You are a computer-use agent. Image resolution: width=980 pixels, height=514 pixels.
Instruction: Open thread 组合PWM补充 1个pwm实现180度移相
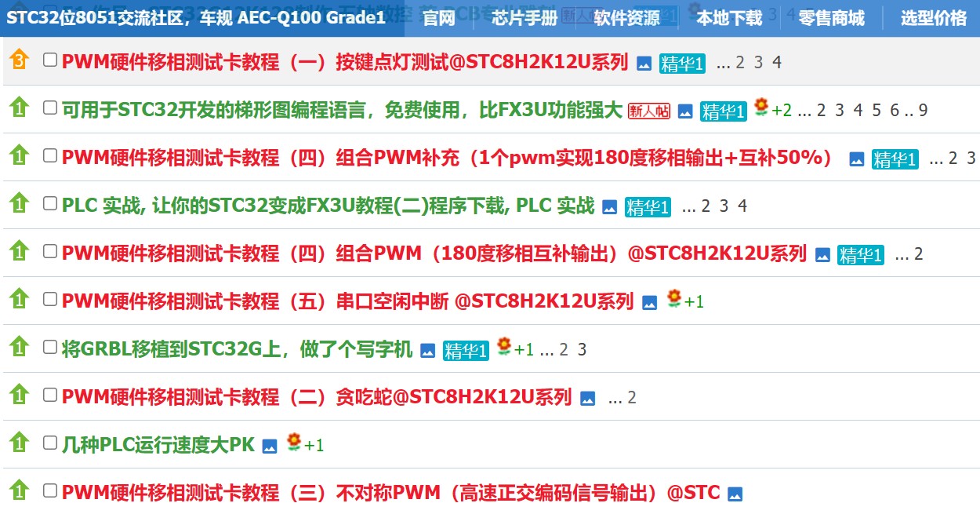(x=448, y=158)
